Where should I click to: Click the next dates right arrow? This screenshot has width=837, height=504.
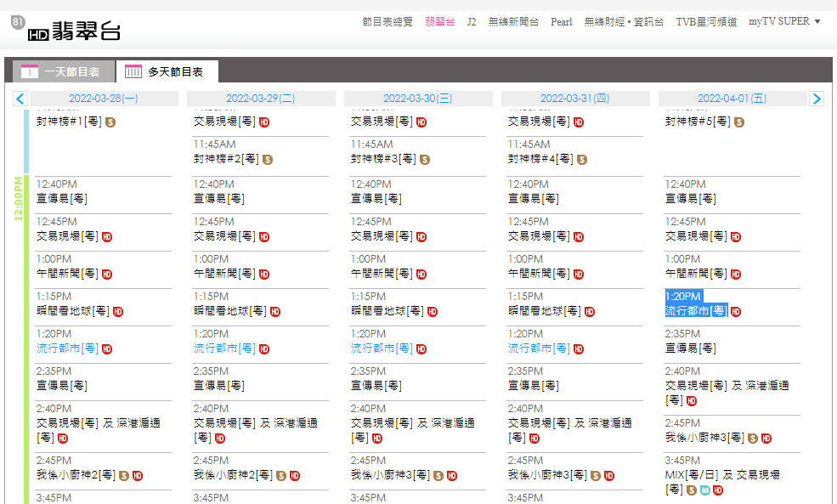tap(817, 99)
